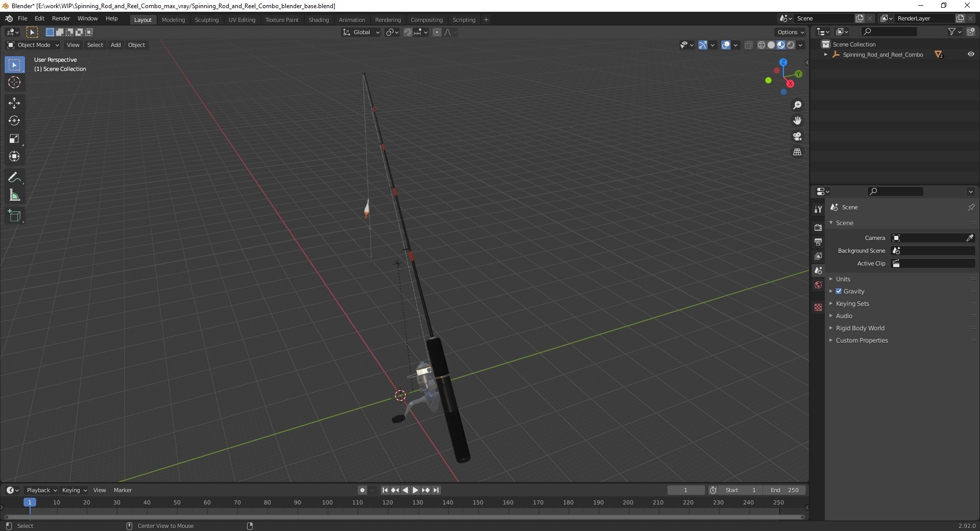Toggle auto keying record button
This screenshot has height=531, width=980.
pyautogui.click(x=362, y=490)
